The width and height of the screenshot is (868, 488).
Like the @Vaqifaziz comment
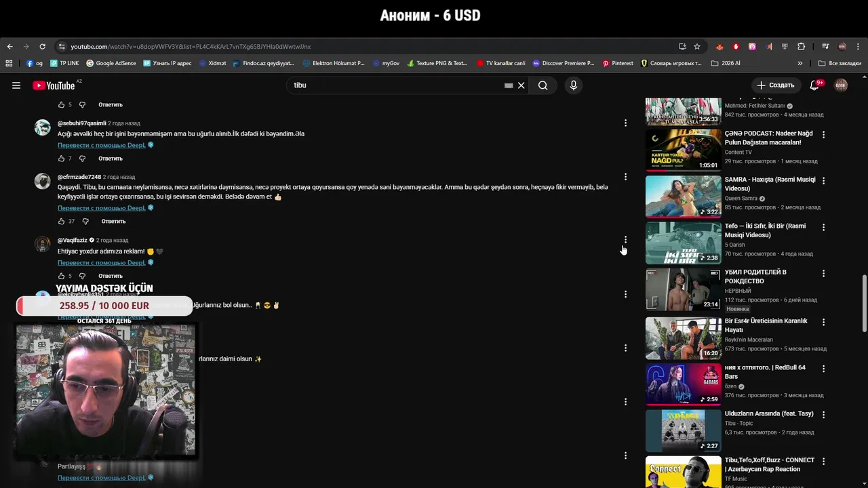tap(61, 276)
